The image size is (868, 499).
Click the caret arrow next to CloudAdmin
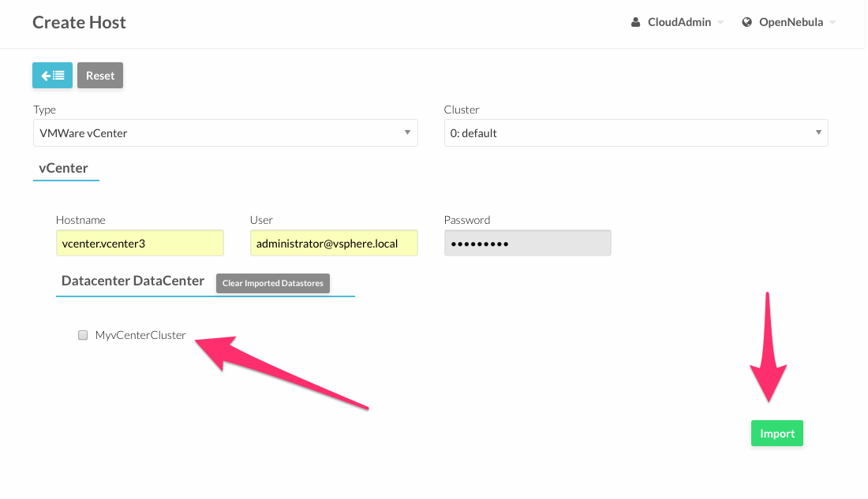click(x=720, y=23)
